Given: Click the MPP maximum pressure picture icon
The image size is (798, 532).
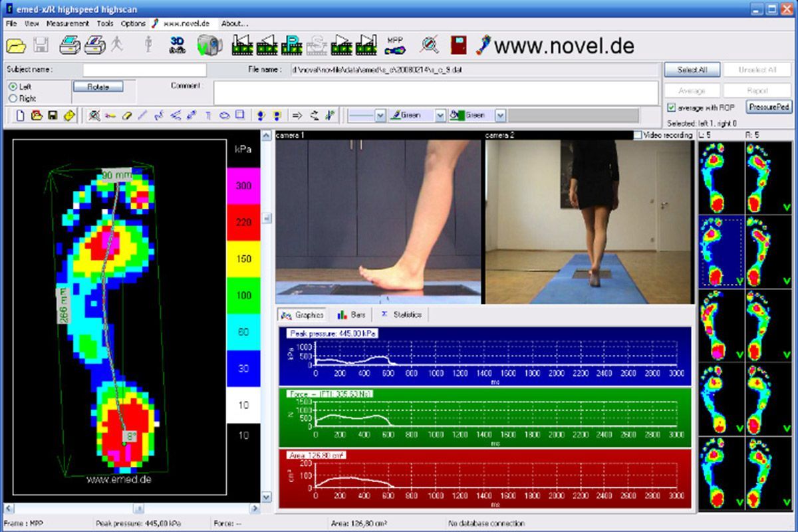Looking at the screenshot, I should pos(395,45).
